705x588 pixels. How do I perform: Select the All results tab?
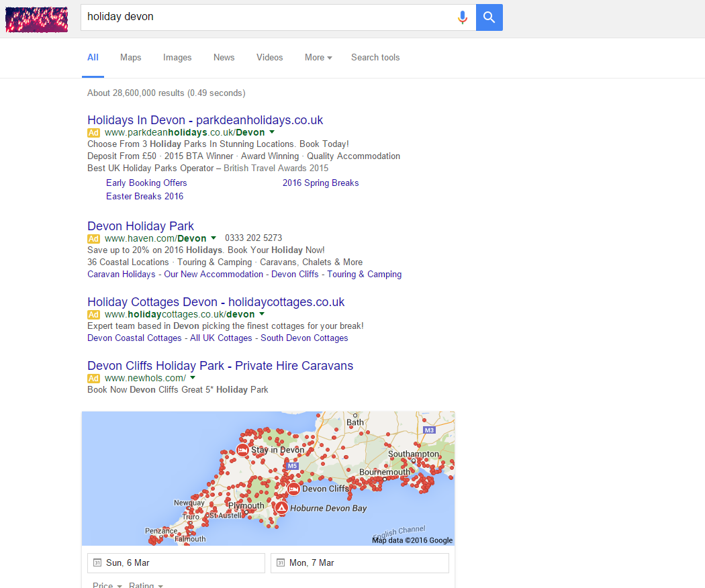93,58
